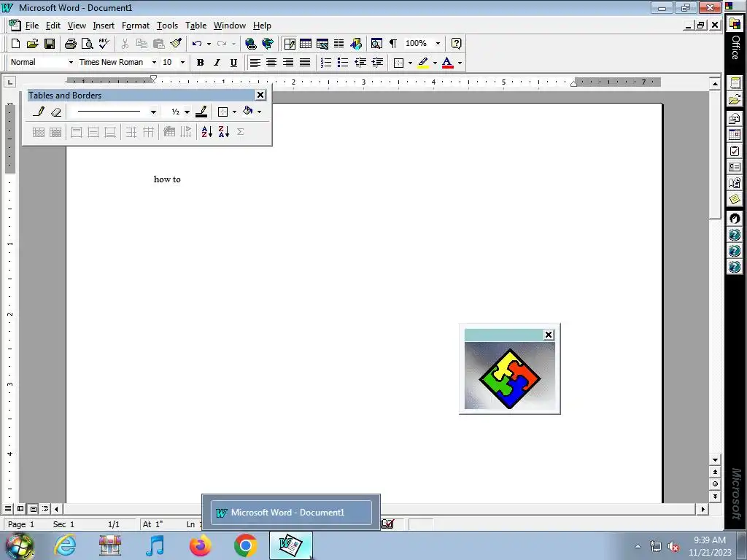Close the Office Assistant puzzle window
The height and width of the screenshot is (560, 747).
click(549, 335)
